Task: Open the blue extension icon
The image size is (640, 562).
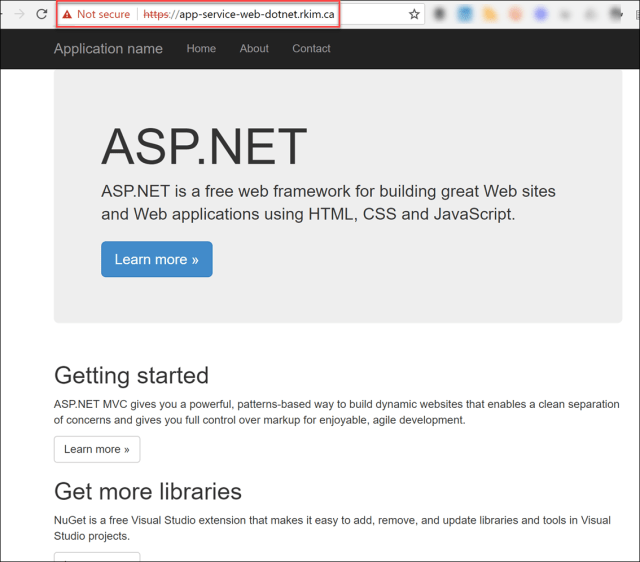Action: (466, 15)
